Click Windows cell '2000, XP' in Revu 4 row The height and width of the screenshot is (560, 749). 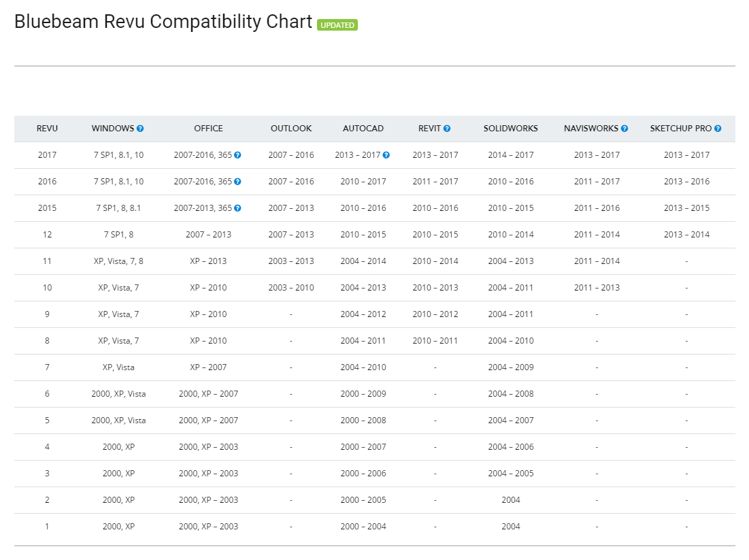click(118, 447)
